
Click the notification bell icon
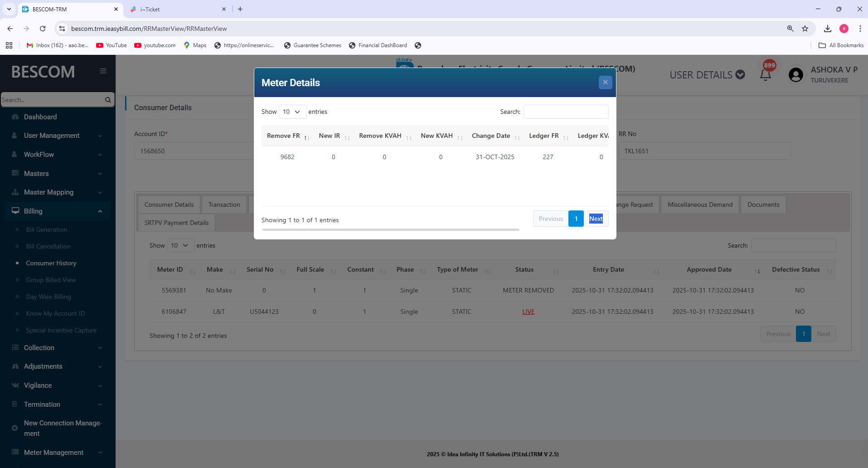(766, 75)
